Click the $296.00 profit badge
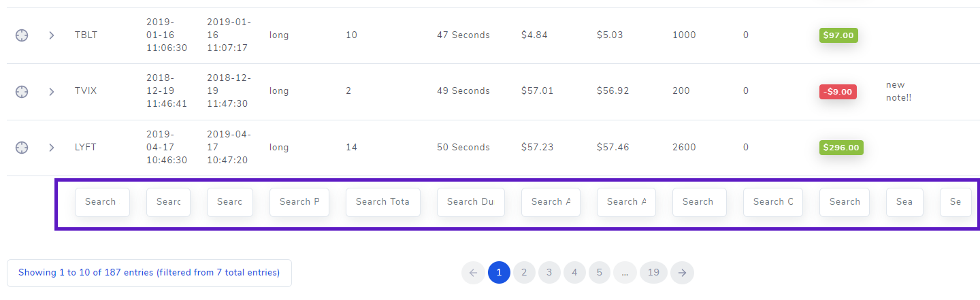This screenshot has height=300, width=980. 841,148
